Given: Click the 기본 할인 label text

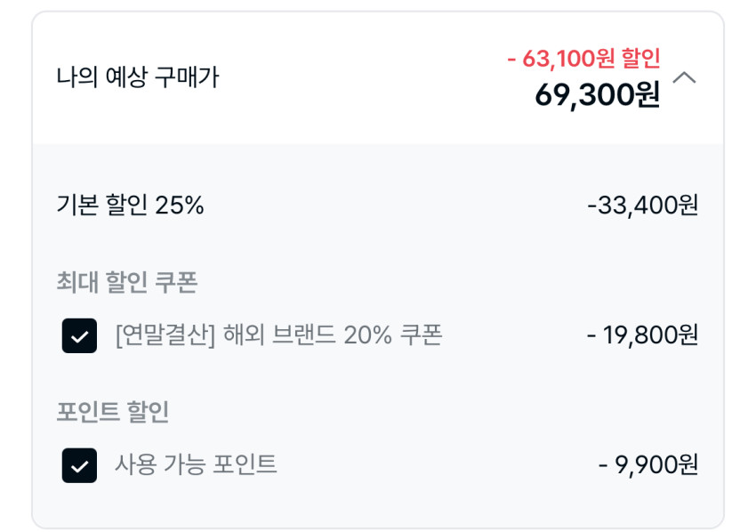Looking at the screenshot, I should [102, 206].
